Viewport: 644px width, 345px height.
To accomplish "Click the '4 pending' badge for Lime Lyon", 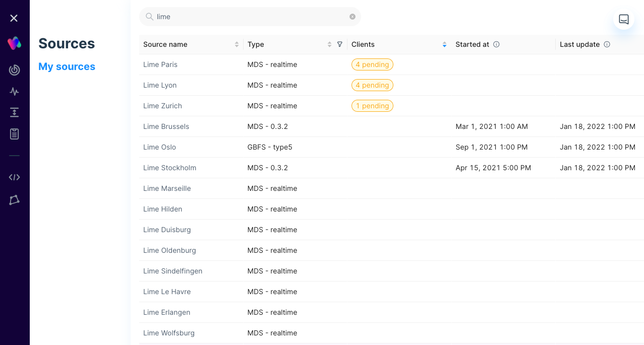I will coord(372,85).
